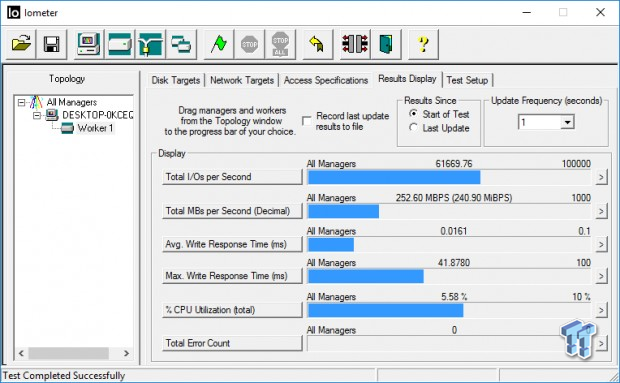Add a new disk worker
This screenshot has width=620, height=383.
(120, 44)
